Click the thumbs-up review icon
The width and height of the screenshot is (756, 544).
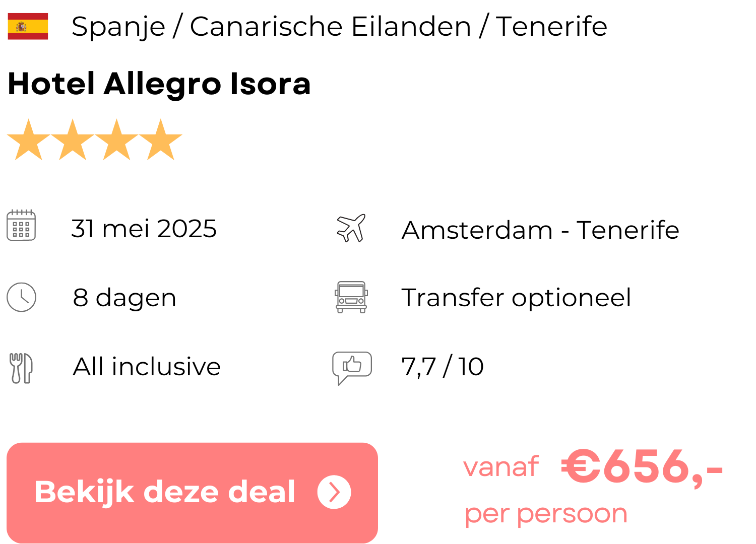pyautogui.click(x=352, y=367)
